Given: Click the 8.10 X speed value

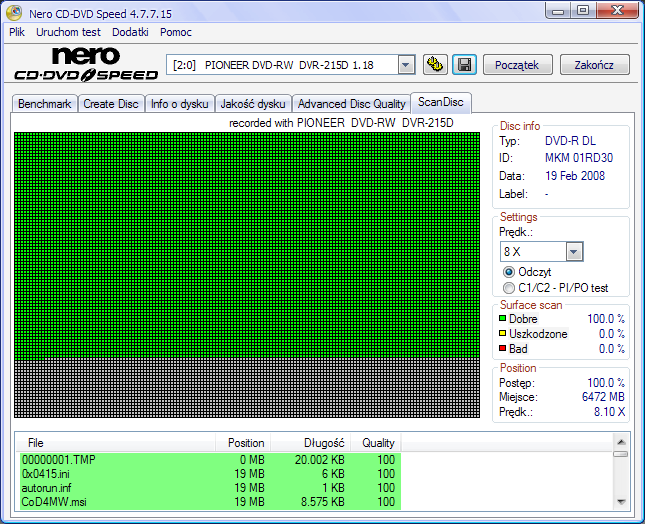Looking at the screenshot, I should pos(609,412).
